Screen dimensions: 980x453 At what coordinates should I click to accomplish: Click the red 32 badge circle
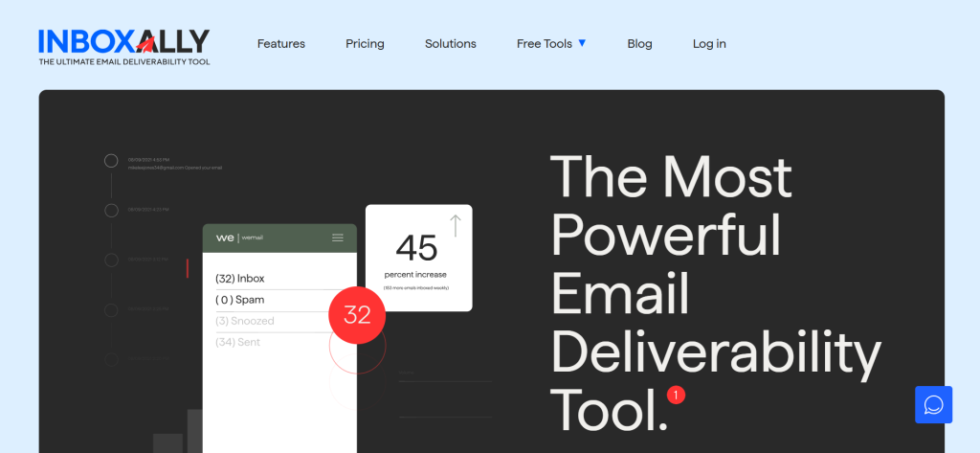click(x=357, y=315)
